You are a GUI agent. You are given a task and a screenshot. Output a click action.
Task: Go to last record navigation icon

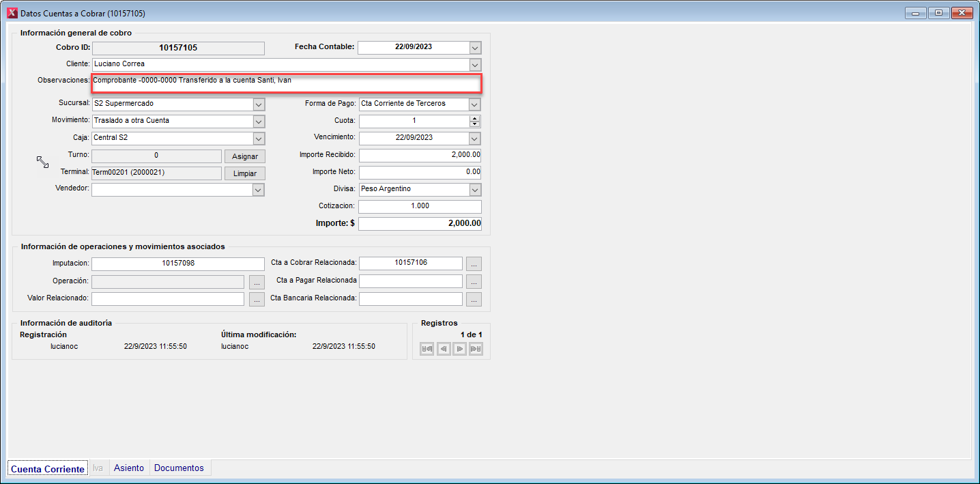tap(476, 349)
